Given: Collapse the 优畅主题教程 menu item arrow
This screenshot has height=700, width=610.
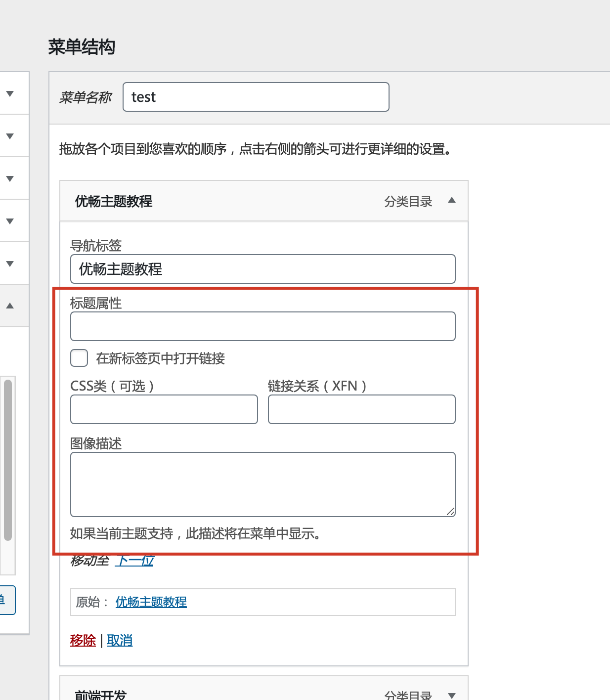Looking at the screenshot, I should click(451, 200).
